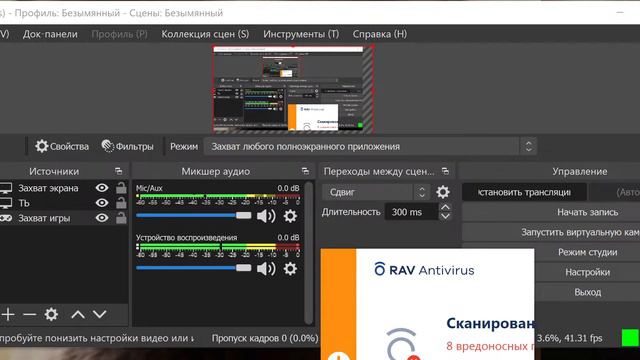Undock the Микшер аудио panel
Viewport: 640px width, 360px height.
[305, 171]
